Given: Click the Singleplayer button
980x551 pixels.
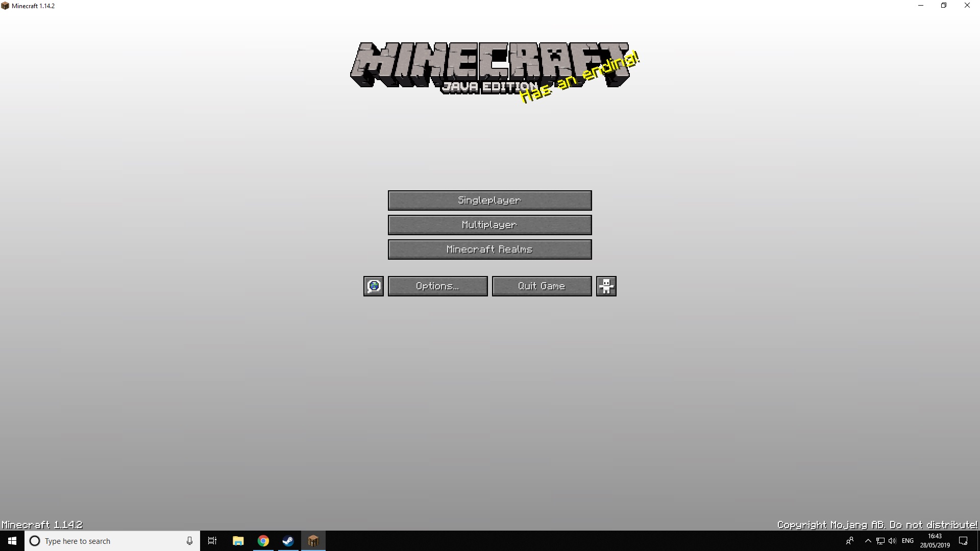Looking at the screenshot, I should pos(489,201).
